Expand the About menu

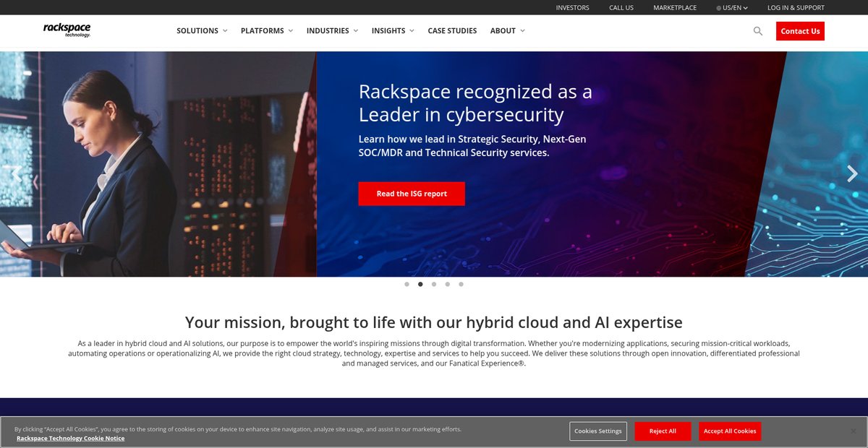[x=508, y=31]
